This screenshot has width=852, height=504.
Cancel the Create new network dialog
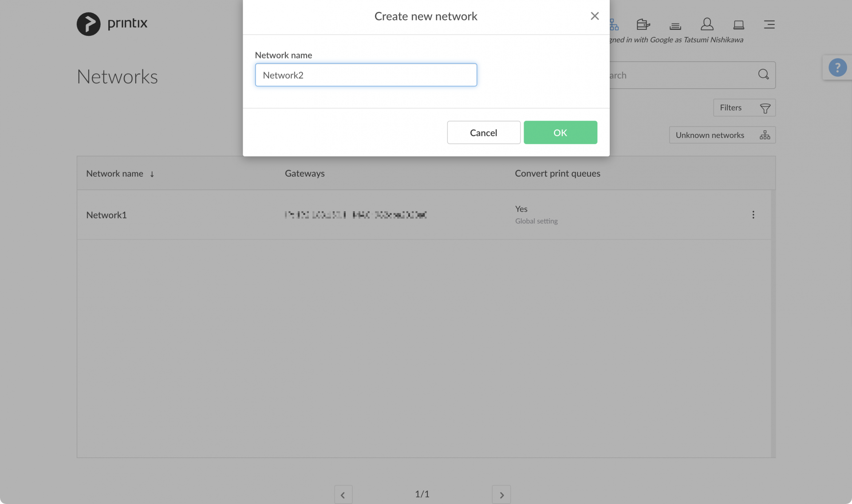483,132
